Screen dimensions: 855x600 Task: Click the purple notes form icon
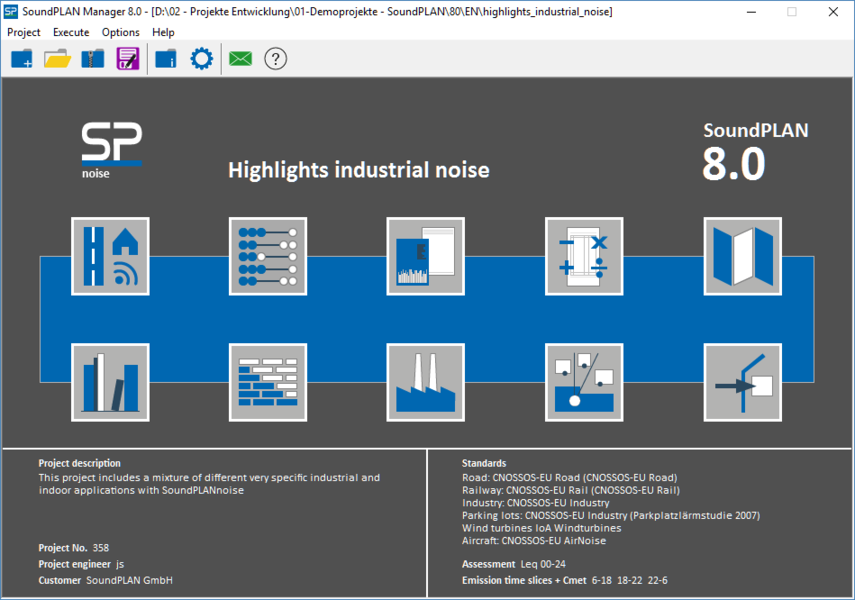[127, 59]
